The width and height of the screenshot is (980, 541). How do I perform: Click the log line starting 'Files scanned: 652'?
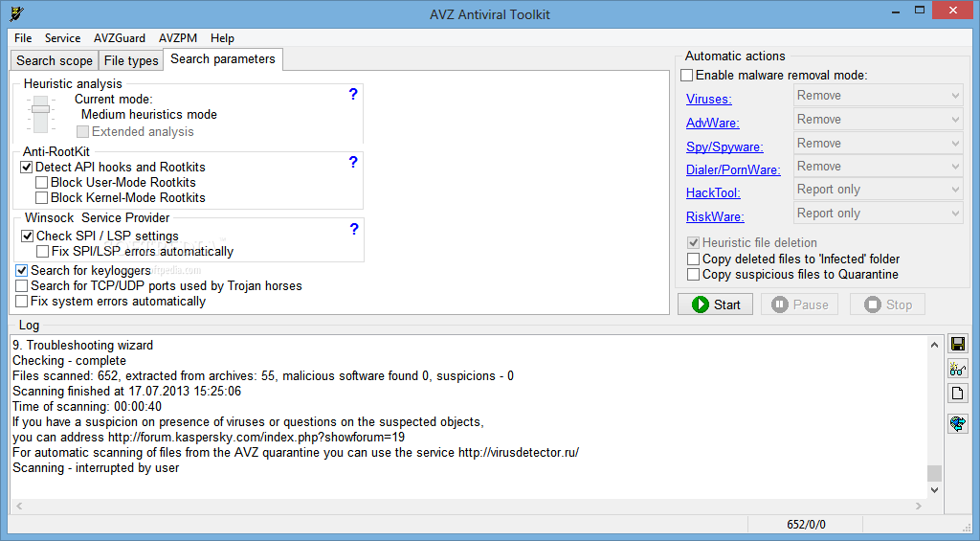click(263, 376)
